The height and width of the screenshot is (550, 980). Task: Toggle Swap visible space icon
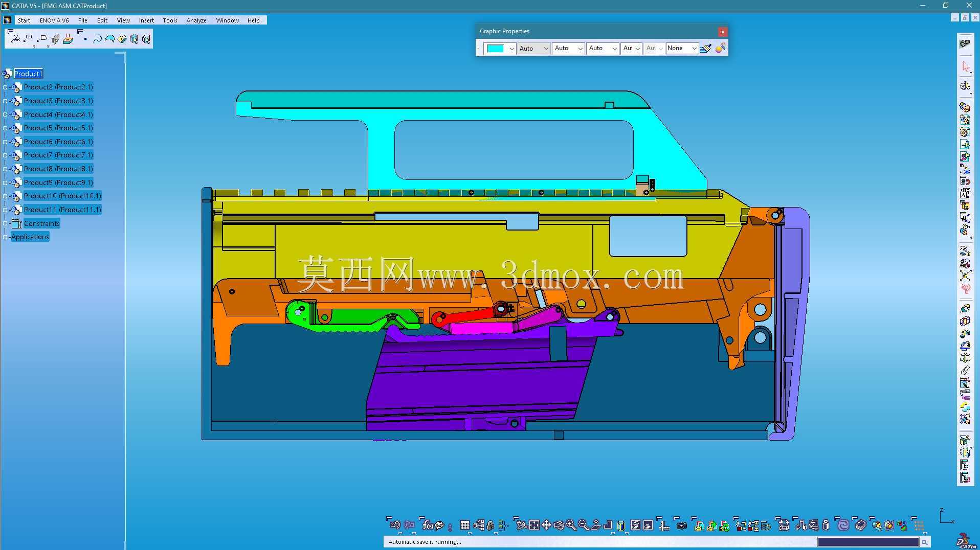pyautogui.click(x=648, y=525)
